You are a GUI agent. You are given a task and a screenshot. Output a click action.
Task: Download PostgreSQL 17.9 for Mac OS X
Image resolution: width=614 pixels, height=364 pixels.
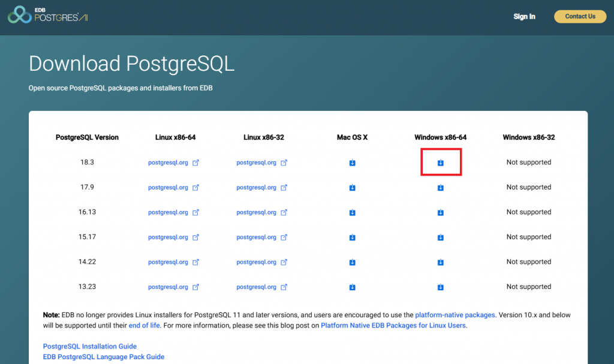coord(352,188)
